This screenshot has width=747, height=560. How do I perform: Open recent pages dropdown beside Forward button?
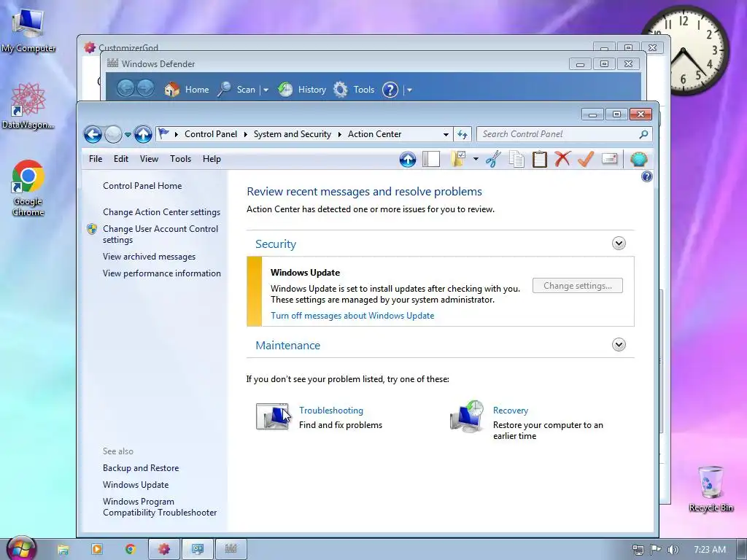[128, 135]
